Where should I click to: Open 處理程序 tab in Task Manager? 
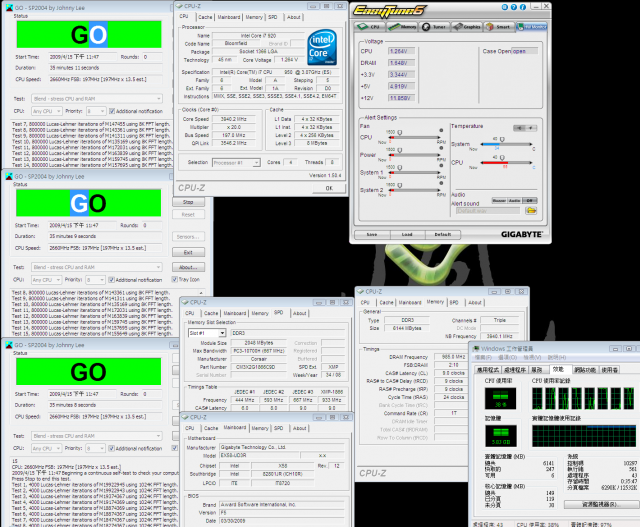(514, 370)
